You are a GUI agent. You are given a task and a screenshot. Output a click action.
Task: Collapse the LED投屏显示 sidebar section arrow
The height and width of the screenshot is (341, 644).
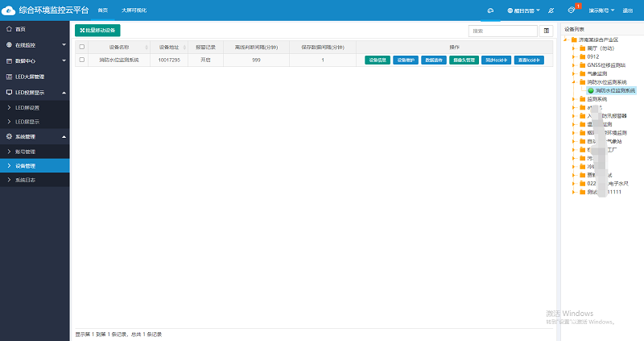coord(64,93)
